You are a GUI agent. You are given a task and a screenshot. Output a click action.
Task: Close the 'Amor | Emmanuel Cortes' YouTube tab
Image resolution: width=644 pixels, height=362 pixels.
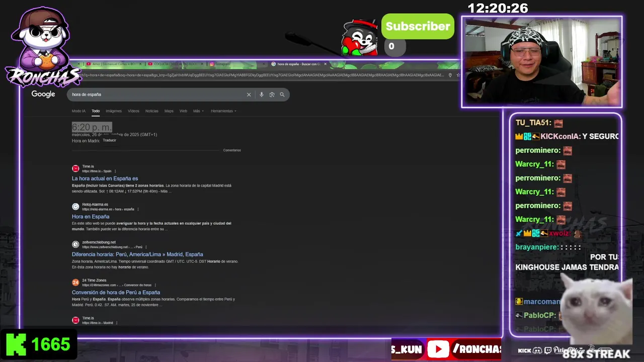click(140, 64)
